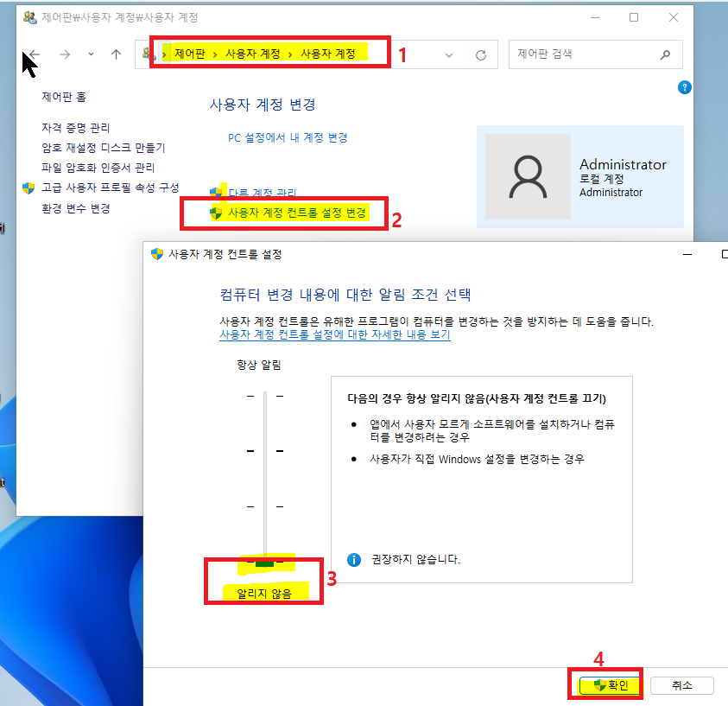Viewport: 728px width, 706px height.
Task: Open the 제어판 홈 link
Action: pyautogui.click(x=64, y=97)
